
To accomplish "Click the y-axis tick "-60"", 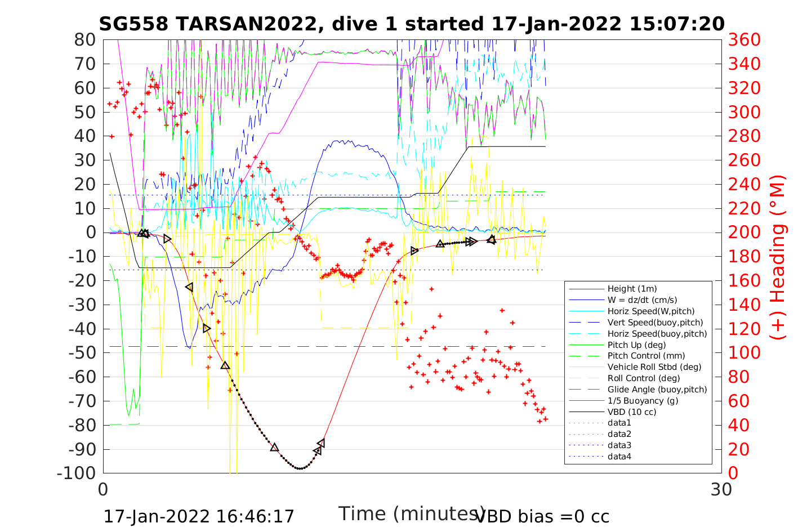I will [82, 377].
